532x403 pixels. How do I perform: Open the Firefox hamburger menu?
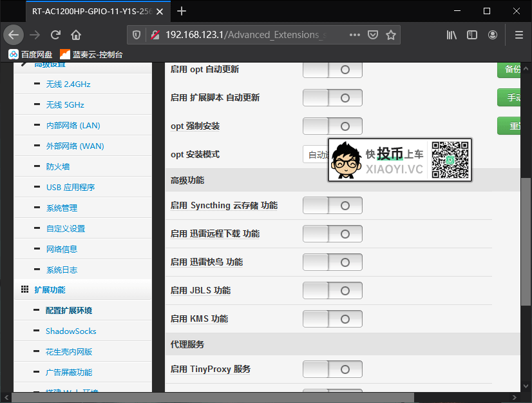pos(518,35)
